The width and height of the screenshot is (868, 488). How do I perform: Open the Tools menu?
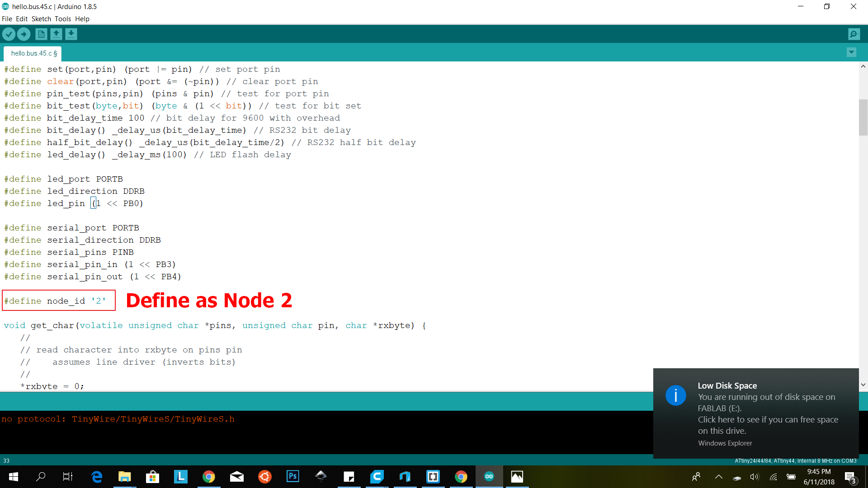63,19
